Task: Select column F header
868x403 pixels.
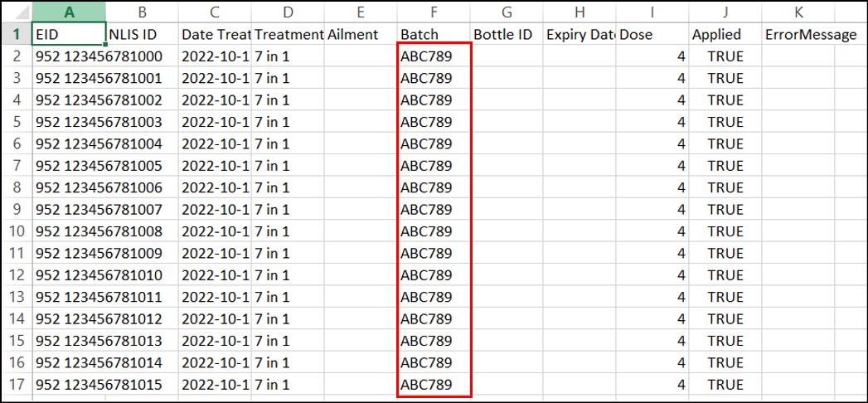Action: click(434, 12)
